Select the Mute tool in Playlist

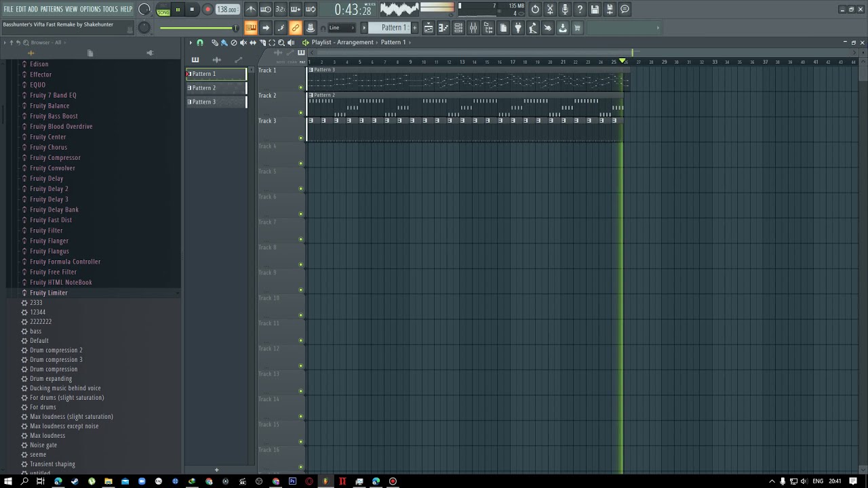pyautogui.click(x=243, y=43)
